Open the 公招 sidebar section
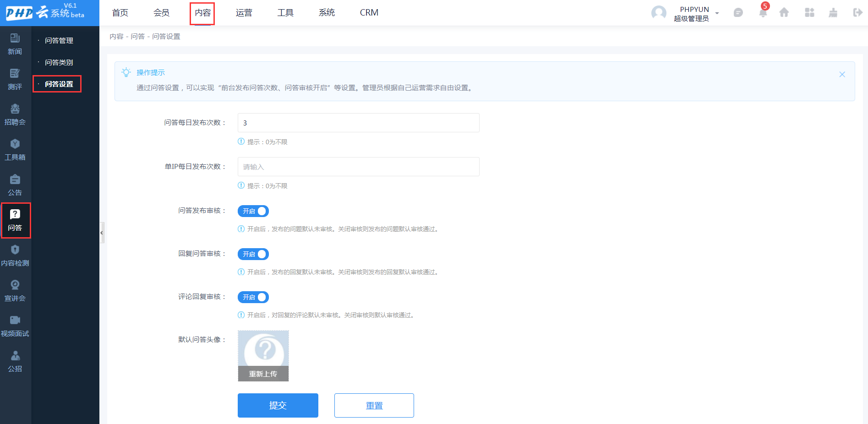The width and height of the screenshot is (868, 424). tap(15, 362)
